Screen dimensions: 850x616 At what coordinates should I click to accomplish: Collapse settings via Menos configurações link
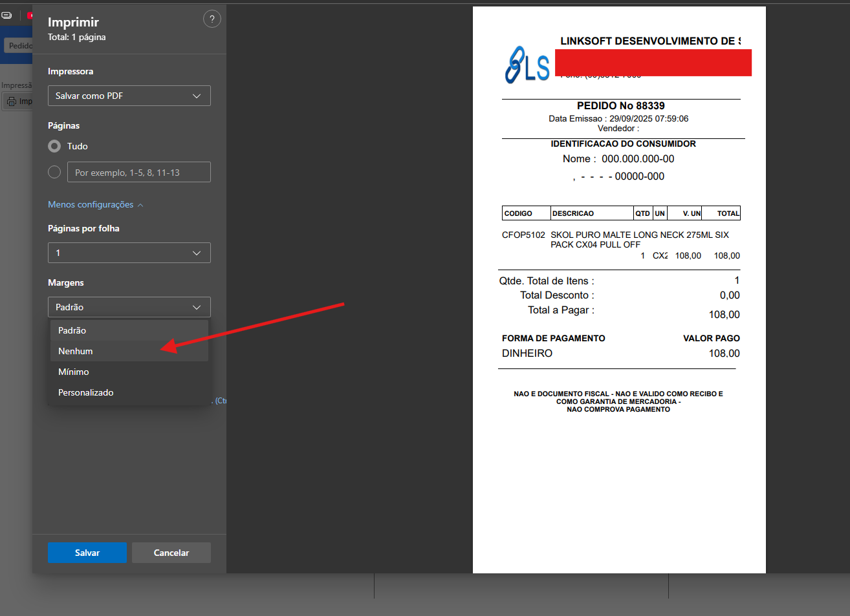(x=91, y=204)
